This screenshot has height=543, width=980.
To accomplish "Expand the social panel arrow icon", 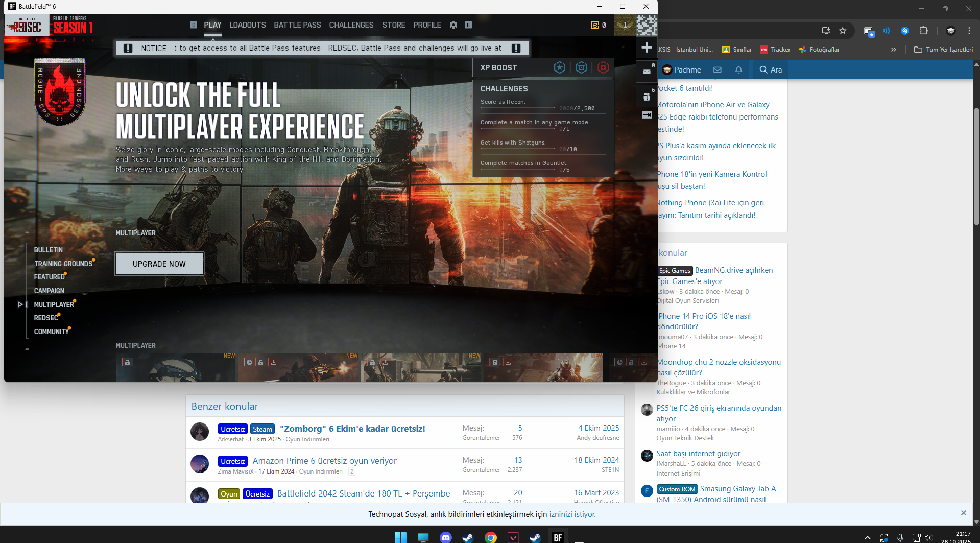I will tap(647, 115).
